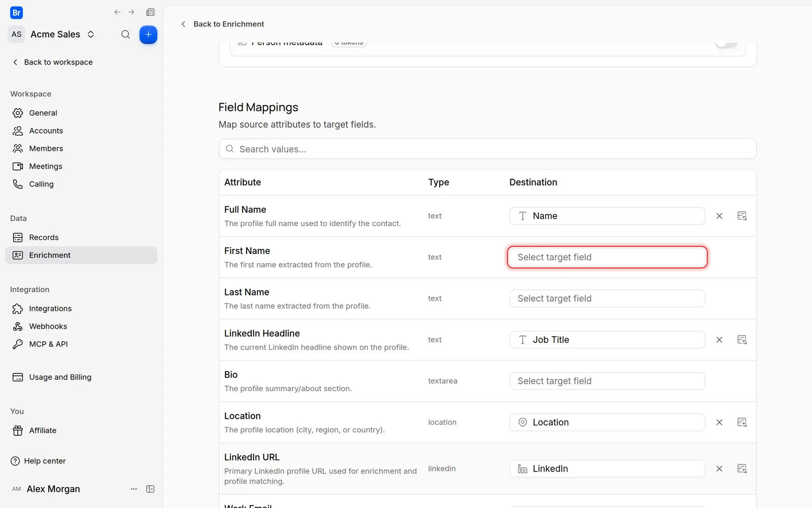
Task: Open the Accounts section
Action: (x=81, y=131)
